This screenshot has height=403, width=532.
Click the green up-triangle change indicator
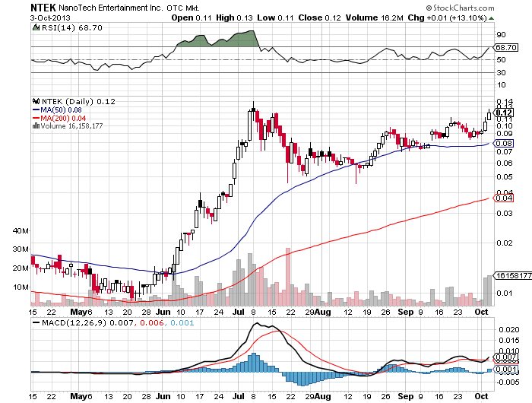[x=492, y=18]
